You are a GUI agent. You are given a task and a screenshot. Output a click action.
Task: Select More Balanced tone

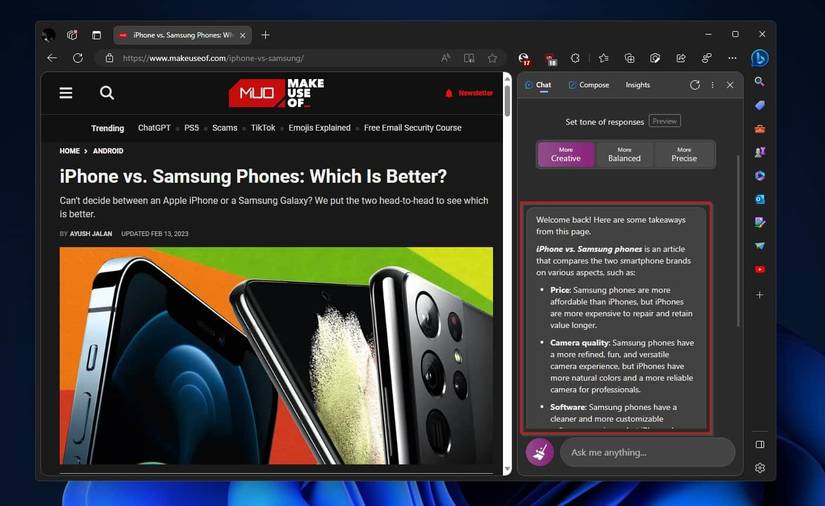coord(624,154)
